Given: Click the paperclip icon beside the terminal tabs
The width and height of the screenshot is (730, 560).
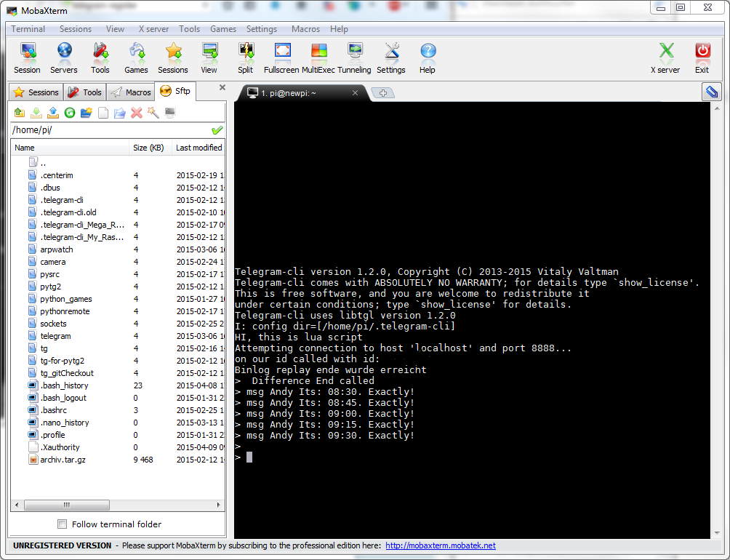Looking at the screenshot, I should pos(711,92).
